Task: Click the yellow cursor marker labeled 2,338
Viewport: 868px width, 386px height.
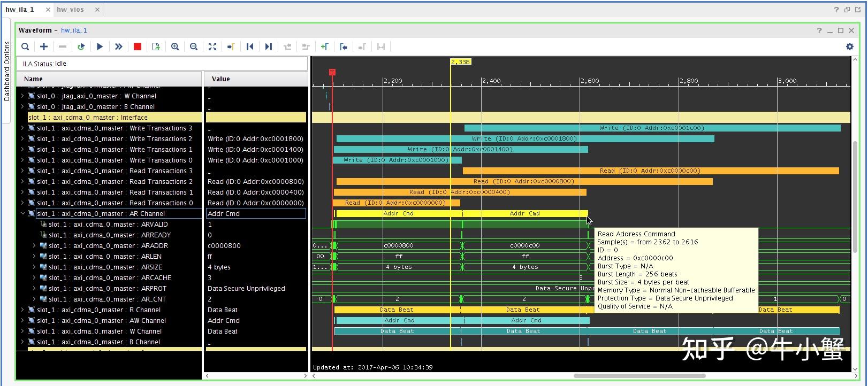Action: pos(460,62)
